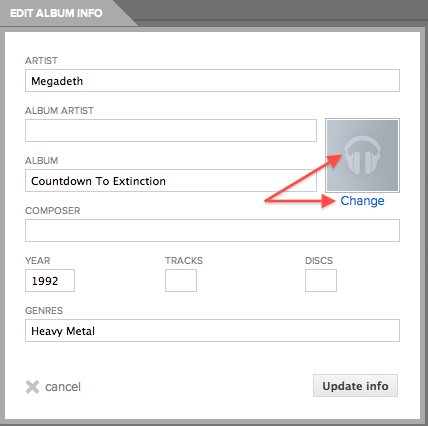Image resolution: width=428 pixels, height=426 pixels.
Task: Click the Year field showing 1992
Action: (50, 280)
